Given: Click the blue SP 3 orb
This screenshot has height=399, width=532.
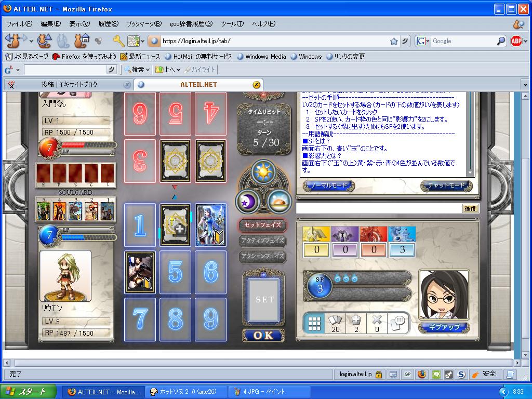Looking at the screenshot, I should (x=320, y=286).
